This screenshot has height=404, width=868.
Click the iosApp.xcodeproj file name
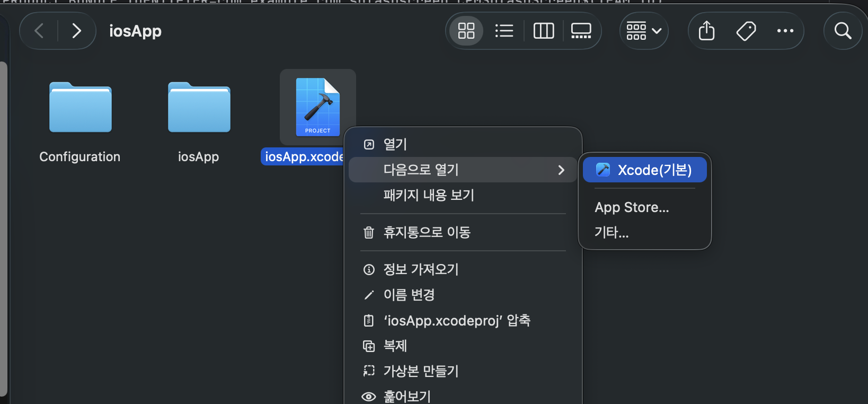click(x=303, y=157)
